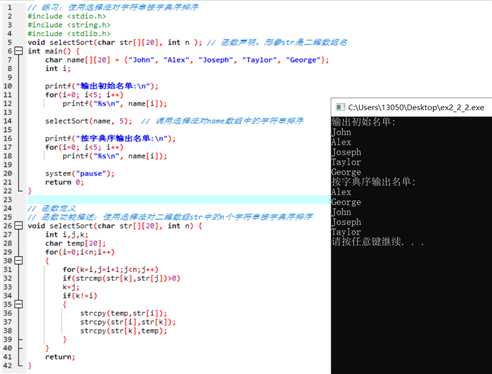The width and height of the screenshot is (492, 374).
Task: Click the selectSort(name, 5) call
Action: pos(89,121)
